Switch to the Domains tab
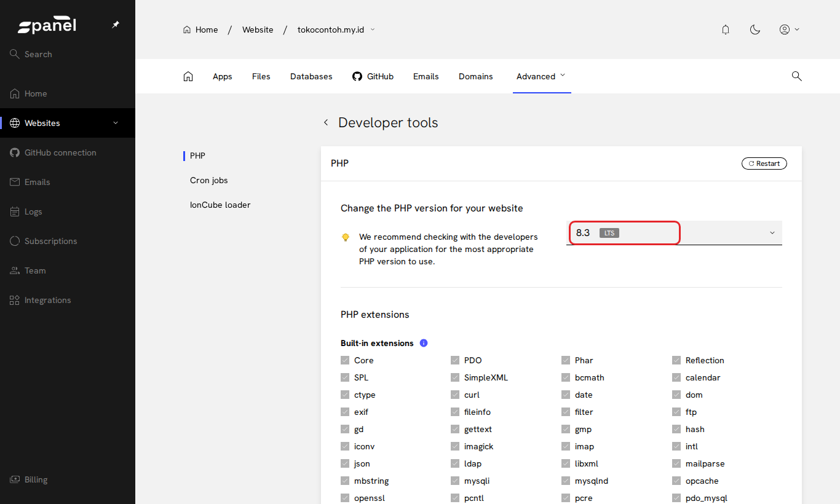This screenshot has height=504, width=840. click(x=476, y=76)
